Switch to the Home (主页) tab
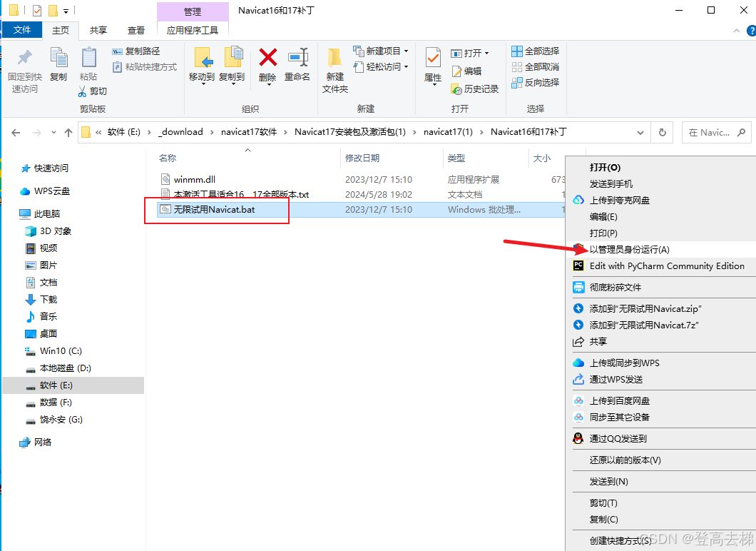 click(61, 31)
